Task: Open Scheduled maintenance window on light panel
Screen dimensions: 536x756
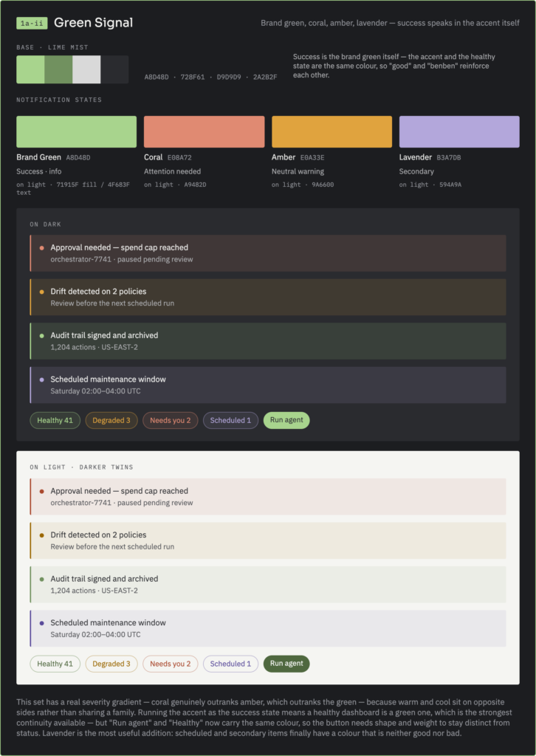Action: [268, 628]
